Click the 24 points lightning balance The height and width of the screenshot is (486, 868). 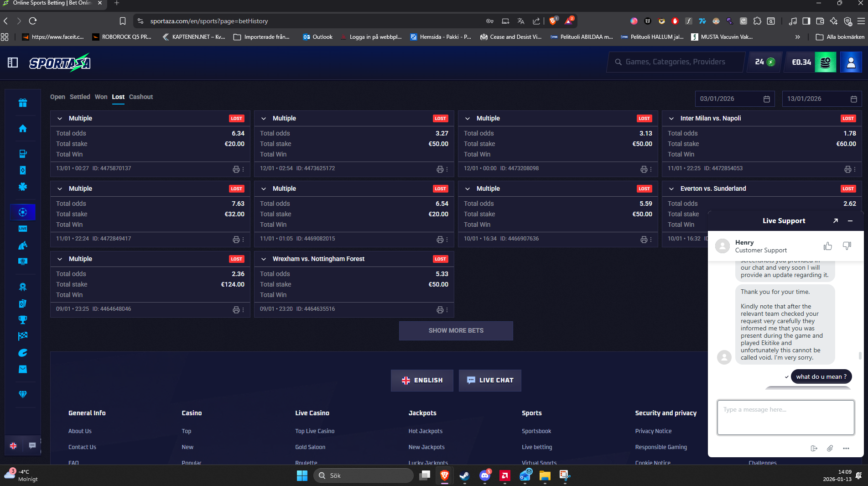coord(765,62)
